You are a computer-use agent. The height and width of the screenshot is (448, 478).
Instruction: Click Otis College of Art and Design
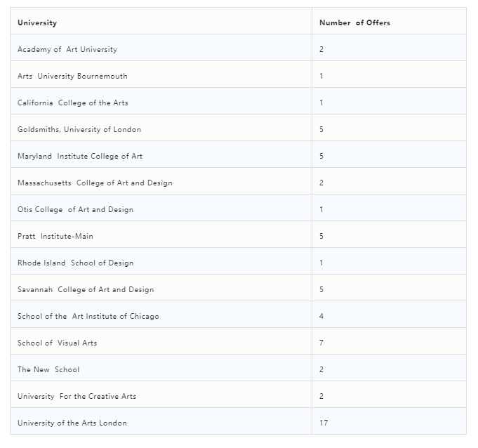75,209
